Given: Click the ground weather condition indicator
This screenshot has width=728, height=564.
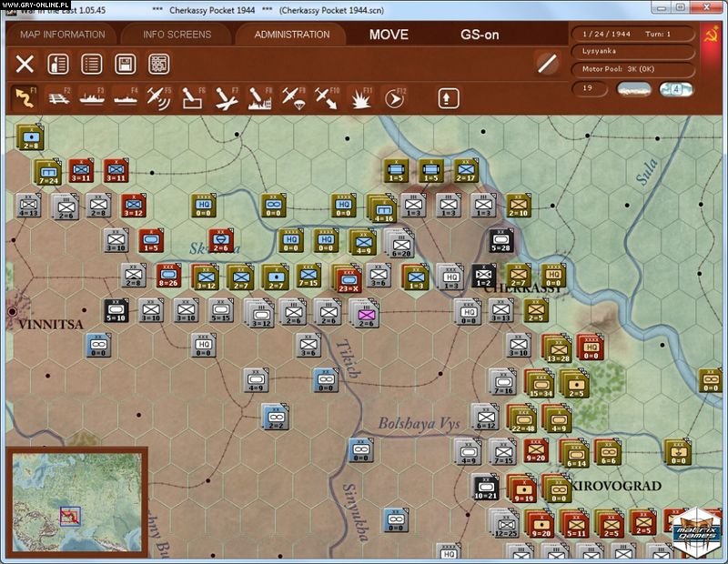Looking at the screenshot, I should click(633, 88).
